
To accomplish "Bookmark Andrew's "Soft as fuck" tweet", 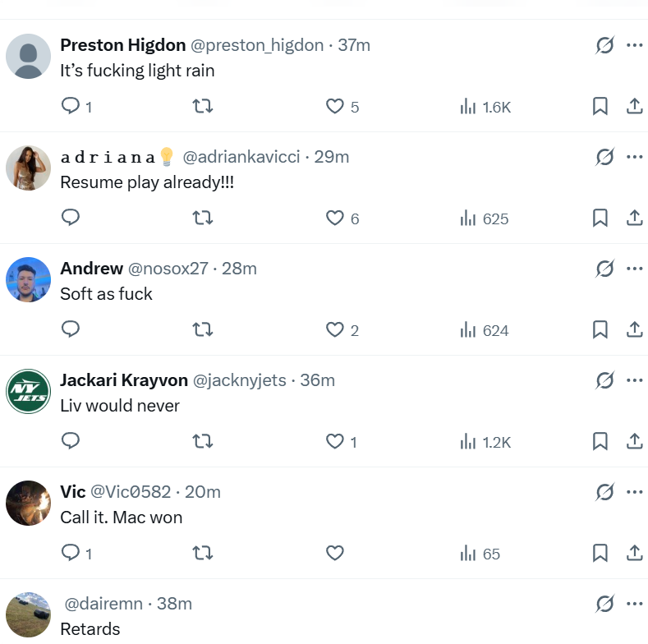I will 600,329.
